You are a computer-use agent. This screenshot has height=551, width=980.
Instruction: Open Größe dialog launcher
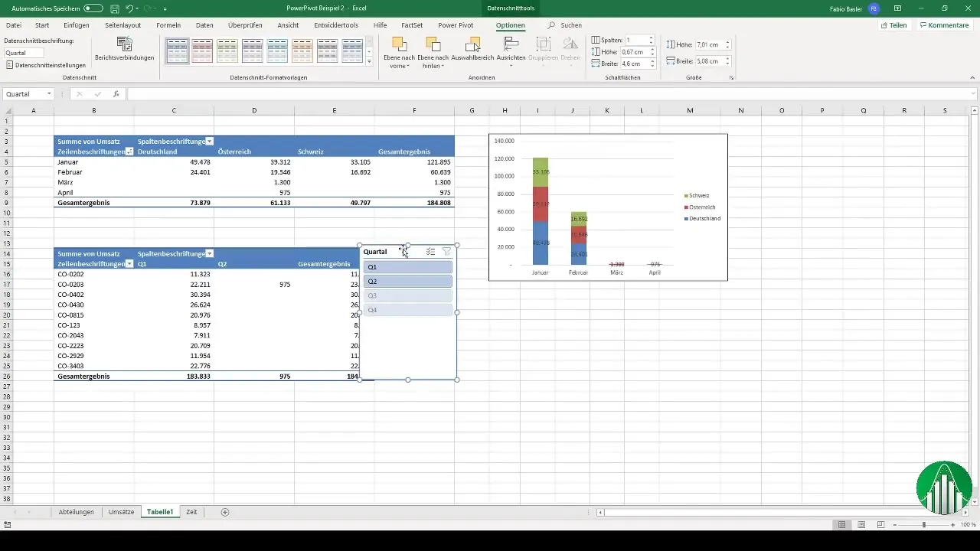point(731,78)
